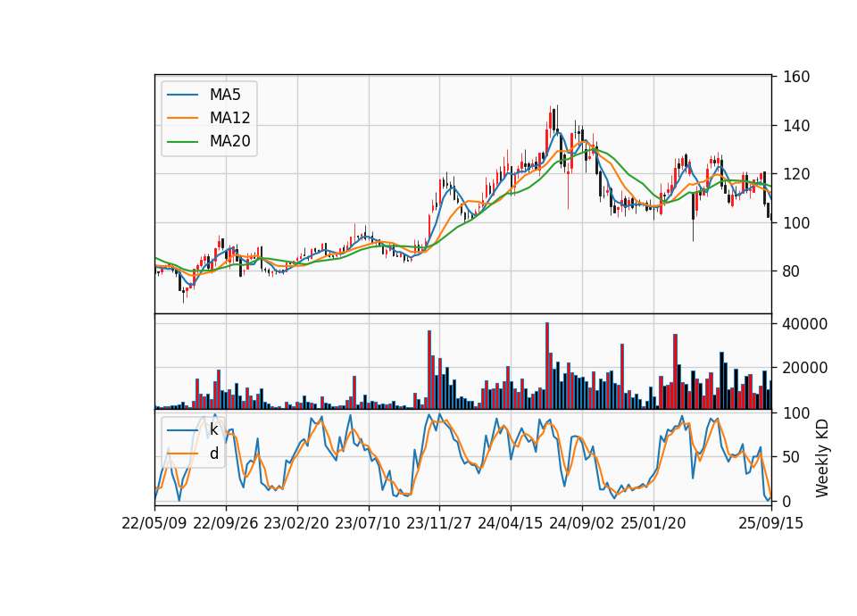Image resolution: width=857 pixels, height=616 pixels.
Task: Click the 'd' legend label in KD panel
Action: 213,454
